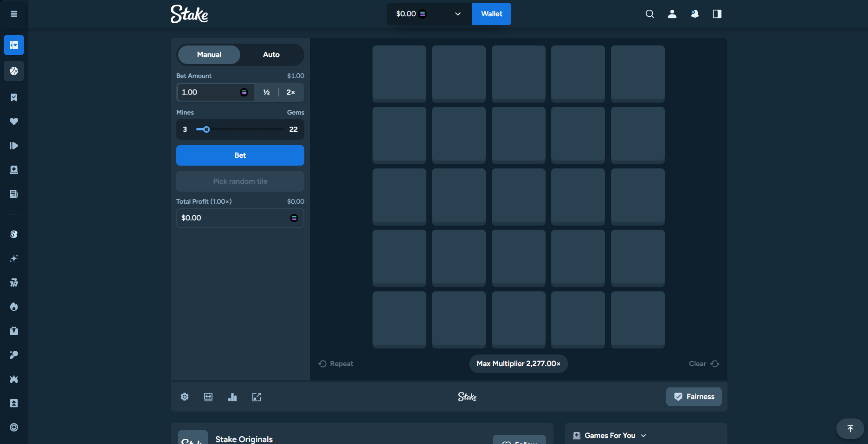The image size is (868, 444).
Task: Click the blue Bet button
Action: [x=240, y=155]
